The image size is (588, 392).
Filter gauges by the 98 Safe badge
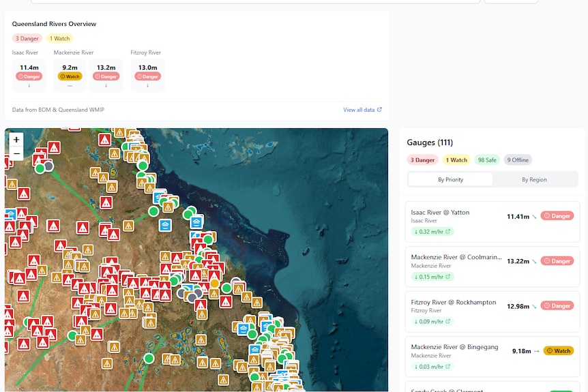[487, 160]
